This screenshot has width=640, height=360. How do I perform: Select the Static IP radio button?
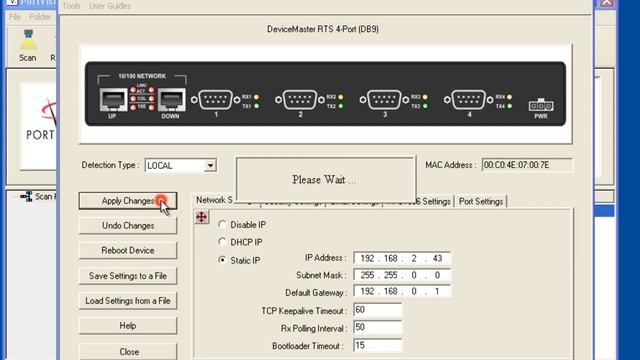tap(222, 260)
